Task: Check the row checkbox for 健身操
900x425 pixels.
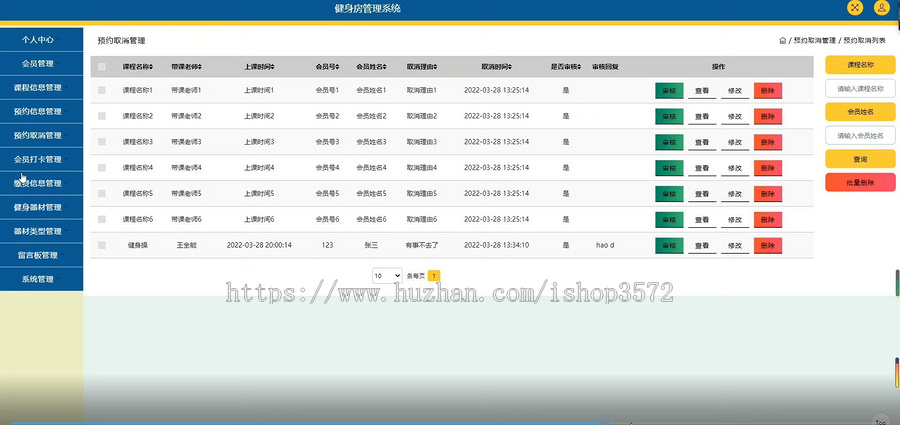Action: tap(102, 245)
